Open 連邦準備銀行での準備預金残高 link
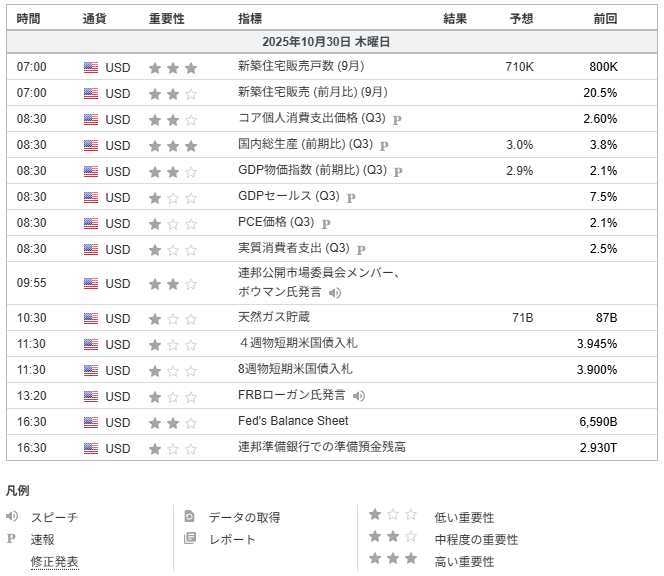This screenshot has height=576, width=664. click(x=322, y=447)
